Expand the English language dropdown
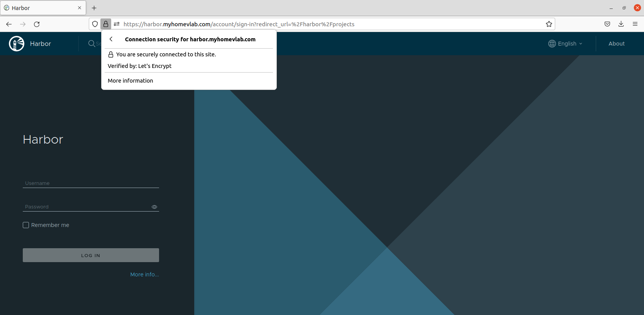644x315 pixels. tap(565, 44)
